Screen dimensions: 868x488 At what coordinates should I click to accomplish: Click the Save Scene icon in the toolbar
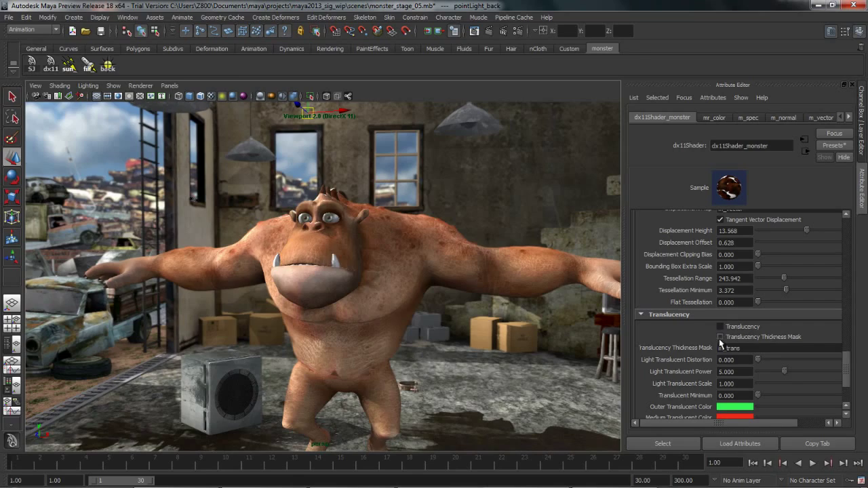coord(100,30)
